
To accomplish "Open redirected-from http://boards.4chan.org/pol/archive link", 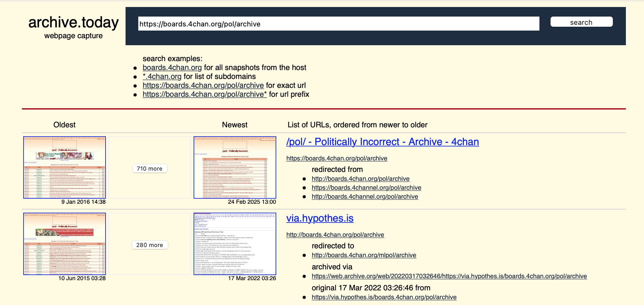I will [x=360, y=179].
